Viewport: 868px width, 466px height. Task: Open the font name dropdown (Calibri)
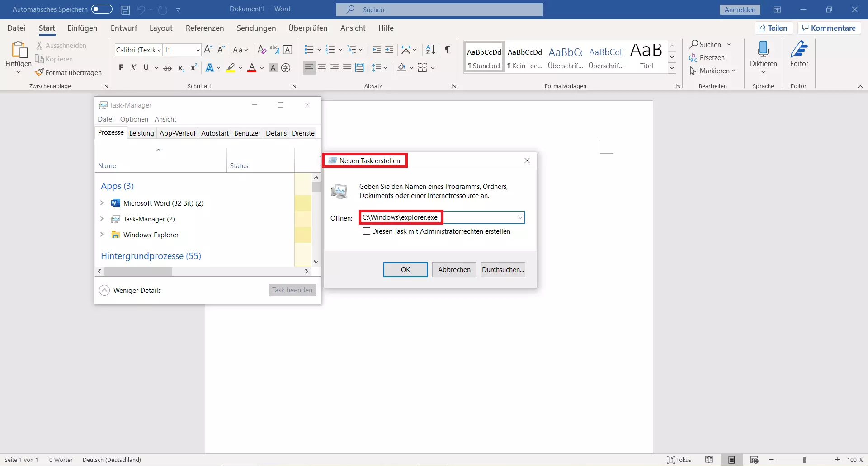point(159,50)
